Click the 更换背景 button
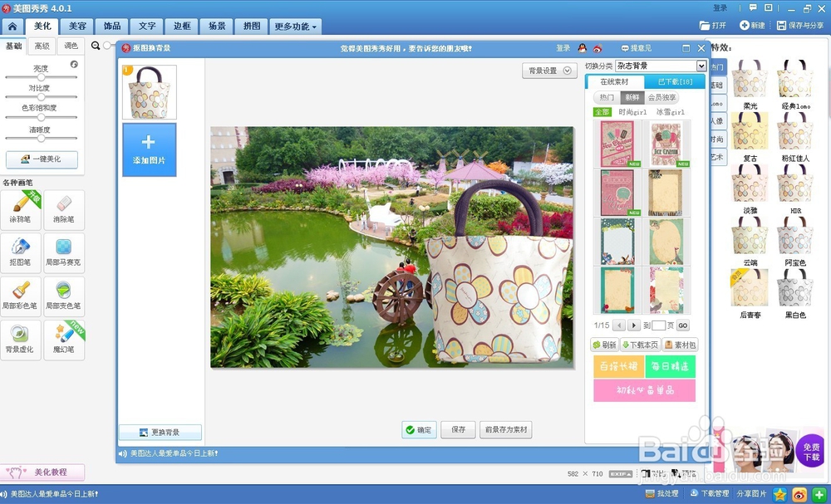 click(x=160, y=433)
